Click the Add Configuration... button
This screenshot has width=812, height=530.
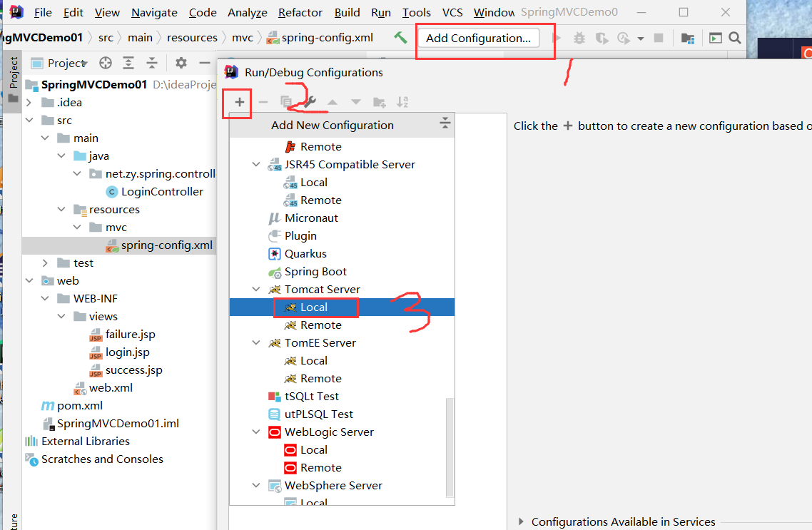(x=479, y=38)
